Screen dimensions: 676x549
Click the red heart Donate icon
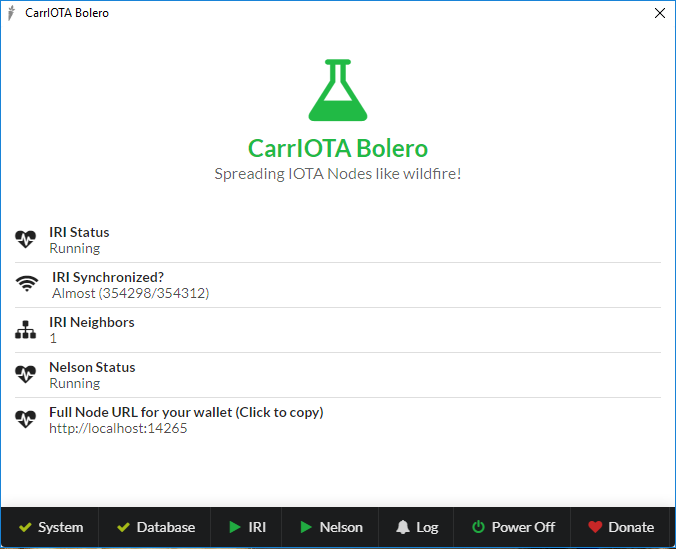595,527
